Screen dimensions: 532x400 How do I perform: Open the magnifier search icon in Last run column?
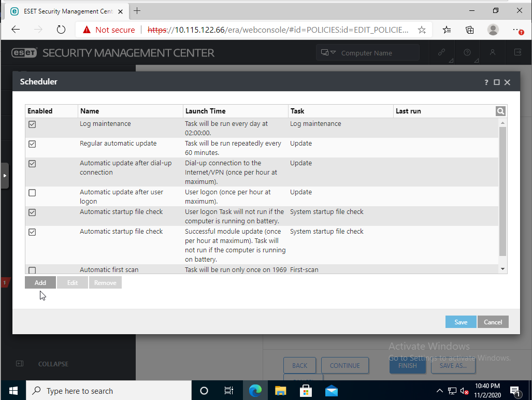(x=500, y=111)
